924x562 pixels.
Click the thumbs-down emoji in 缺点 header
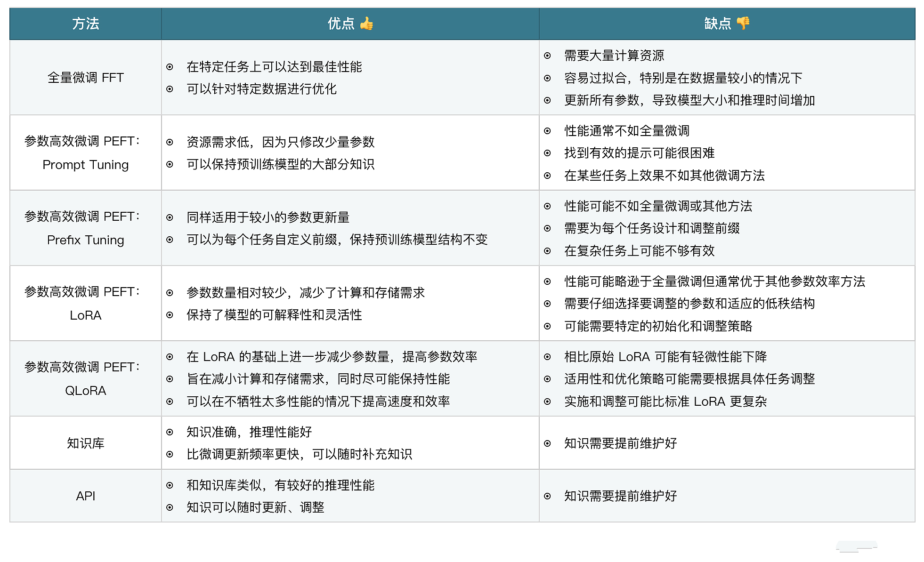point(743,23)
